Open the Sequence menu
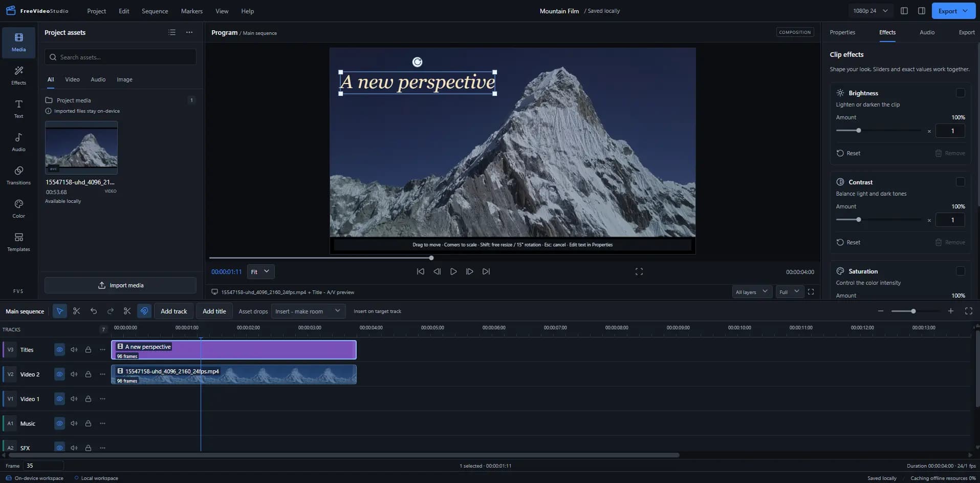Image resolution: width=980 pixels, height=483 pixels. [155, 11]
